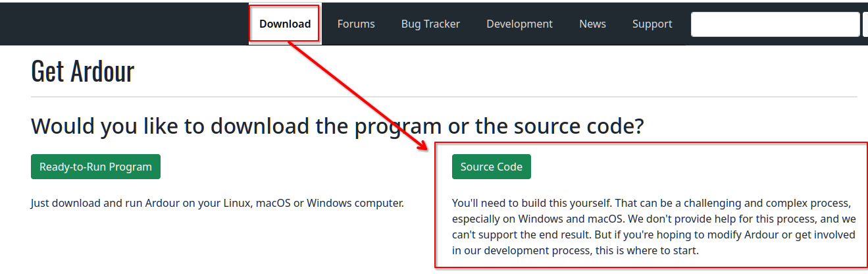Open the Bug Tracker link
868x274 pixels.
(430, 24)
